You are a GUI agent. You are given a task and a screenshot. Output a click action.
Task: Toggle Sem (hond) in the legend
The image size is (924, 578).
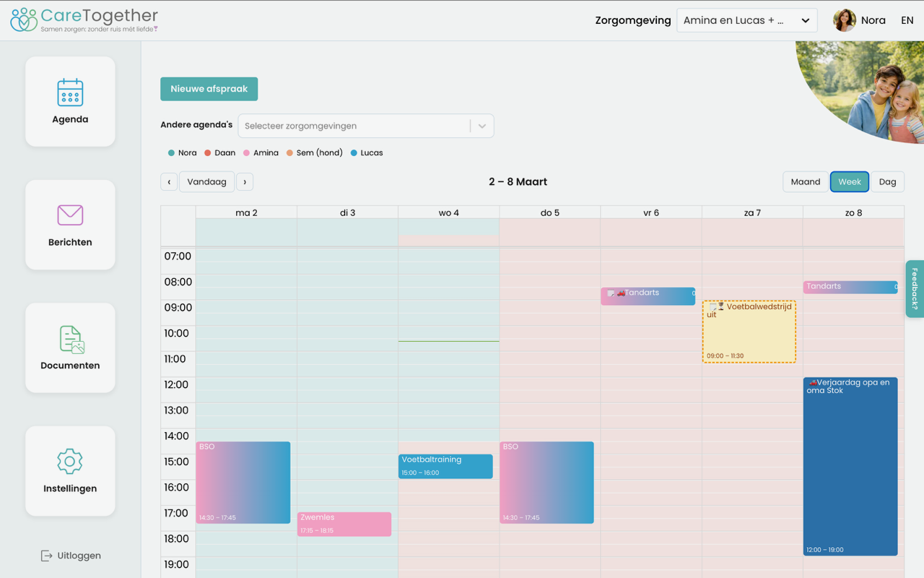tap(314, 153)
